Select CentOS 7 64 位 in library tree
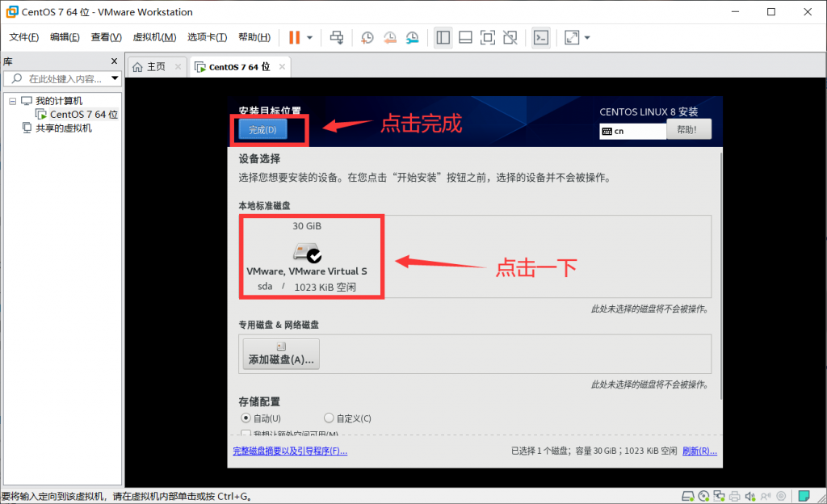827x504 pixels. (x=83, y=115)
